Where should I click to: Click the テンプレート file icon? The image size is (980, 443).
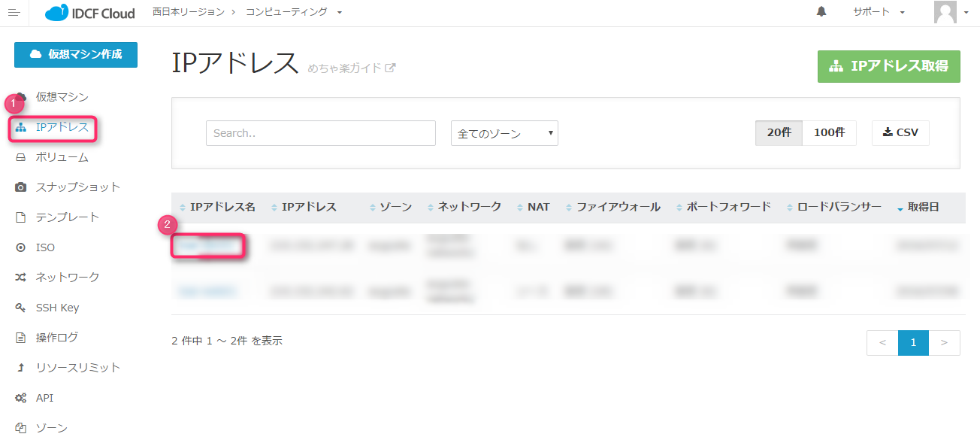21,217
